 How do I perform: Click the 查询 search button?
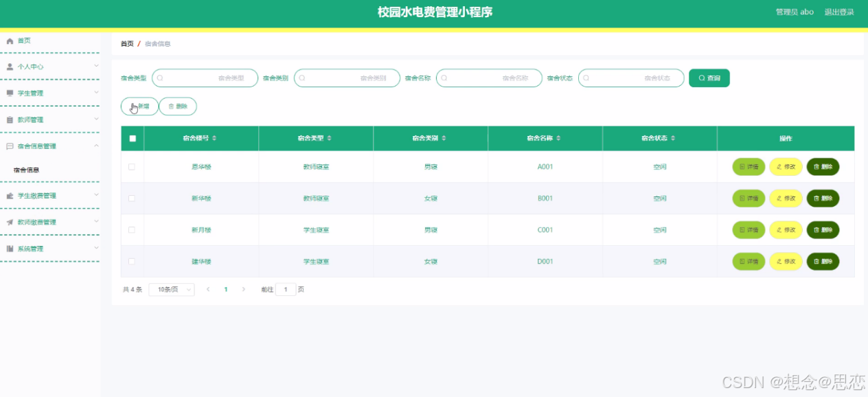pos(709,78)
